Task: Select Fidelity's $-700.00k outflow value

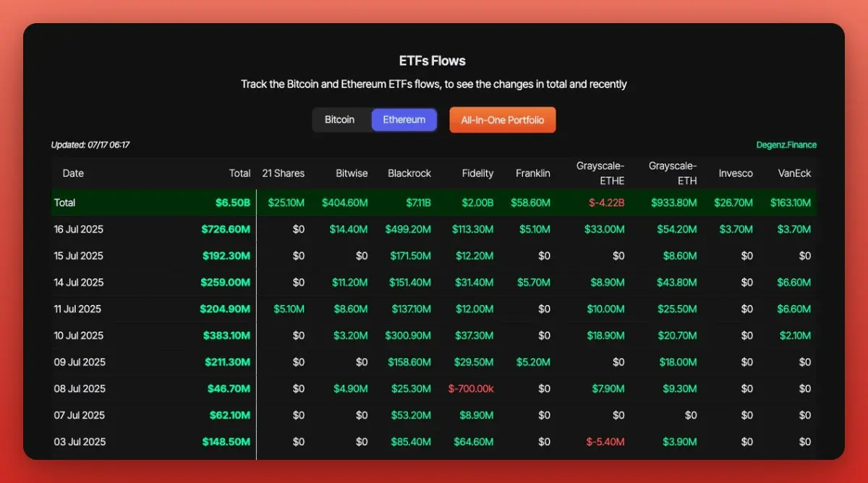Action: click(471, 388)
